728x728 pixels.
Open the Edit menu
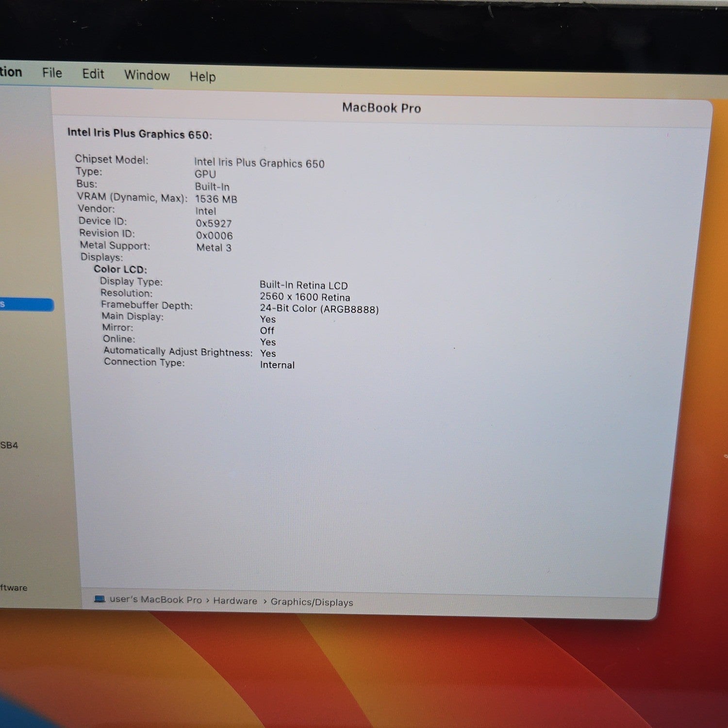(93, 74)
